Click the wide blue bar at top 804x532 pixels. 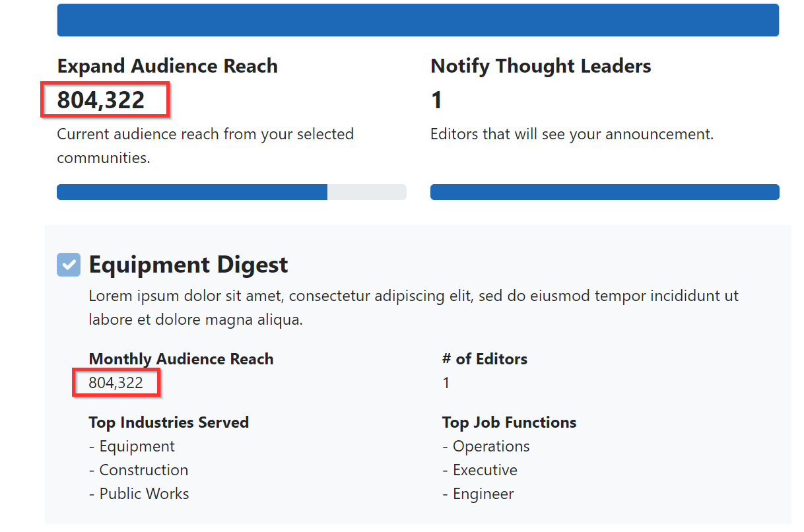pos(418,20)
